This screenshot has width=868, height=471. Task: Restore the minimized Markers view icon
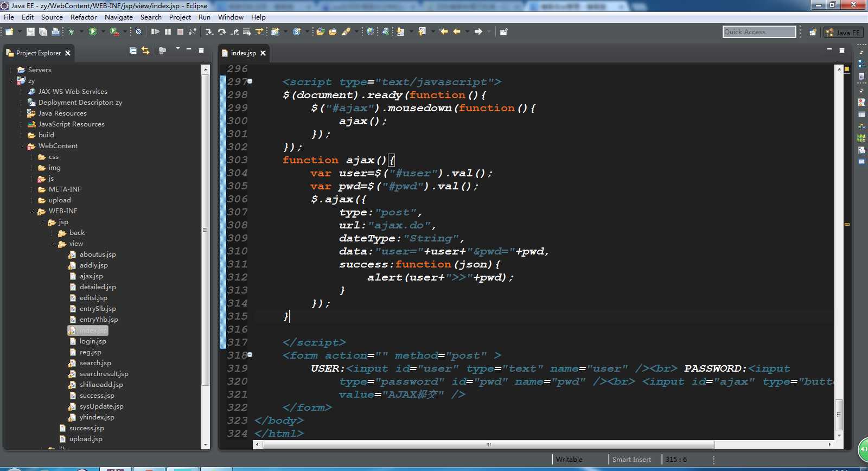click(861, 102)
